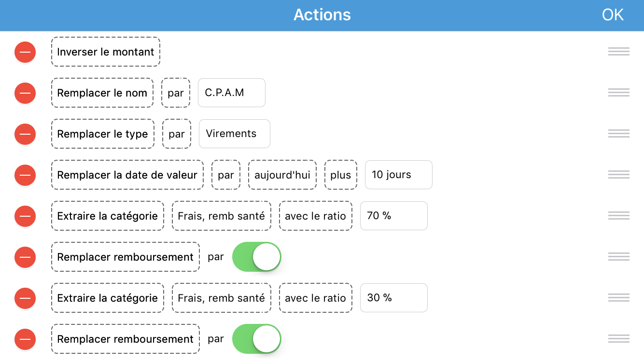Change the "plus" operator selector
This screenshot has height=362, width=644.
click(x=341, y=175)
